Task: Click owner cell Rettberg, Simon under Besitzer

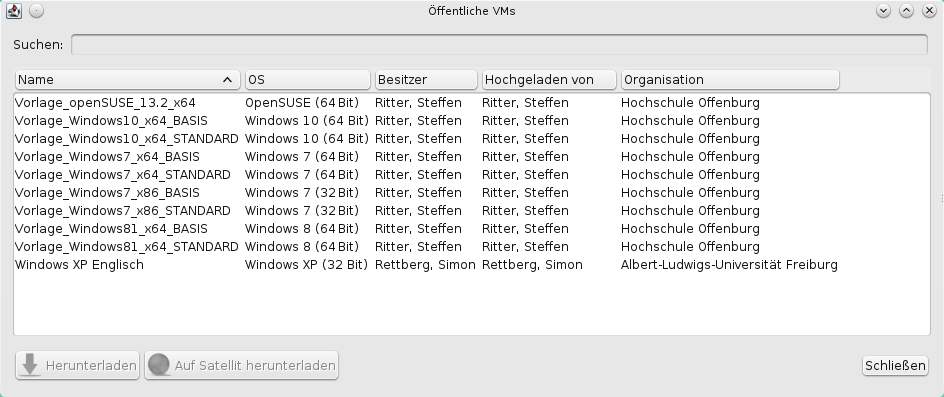Action: (x=425, y=265)
